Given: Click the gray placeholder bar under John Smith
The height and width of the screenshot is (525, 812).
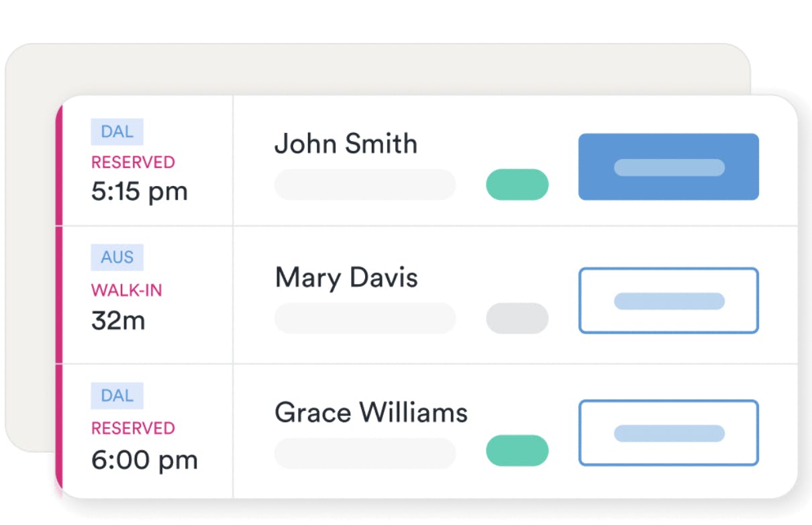Looking at the screenshot, I should coord(365,185).
